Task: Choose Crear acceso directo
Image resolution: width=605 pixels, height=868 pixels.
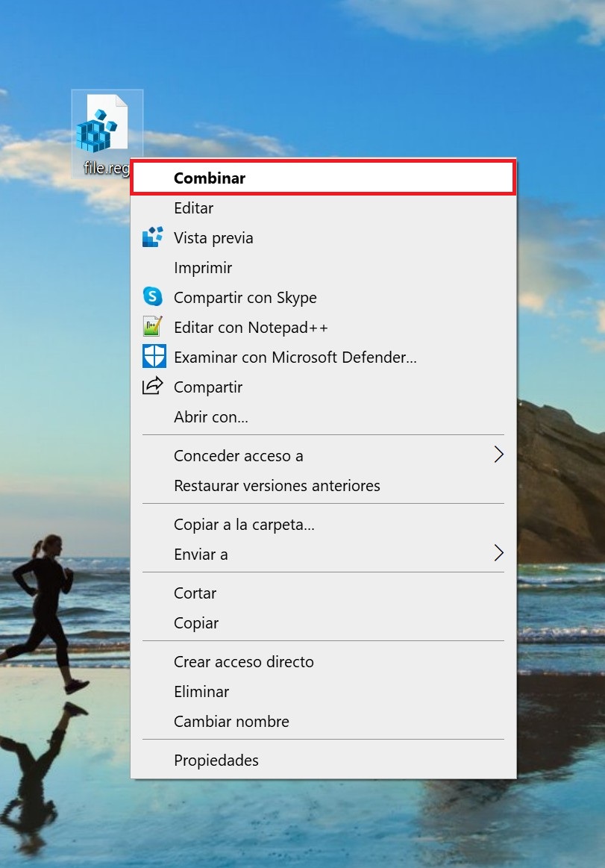Action: (x=243, y=662)
